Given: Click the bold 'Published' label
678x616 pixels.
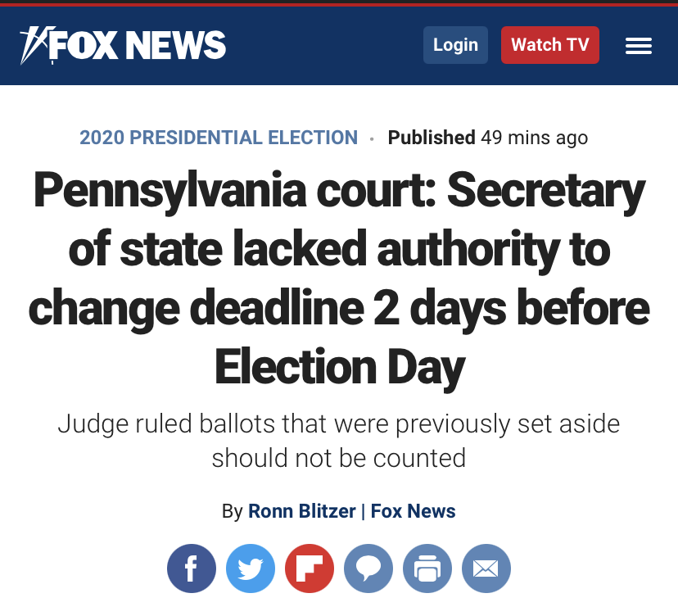Looking at the screenshot, I should coord(432,138).
